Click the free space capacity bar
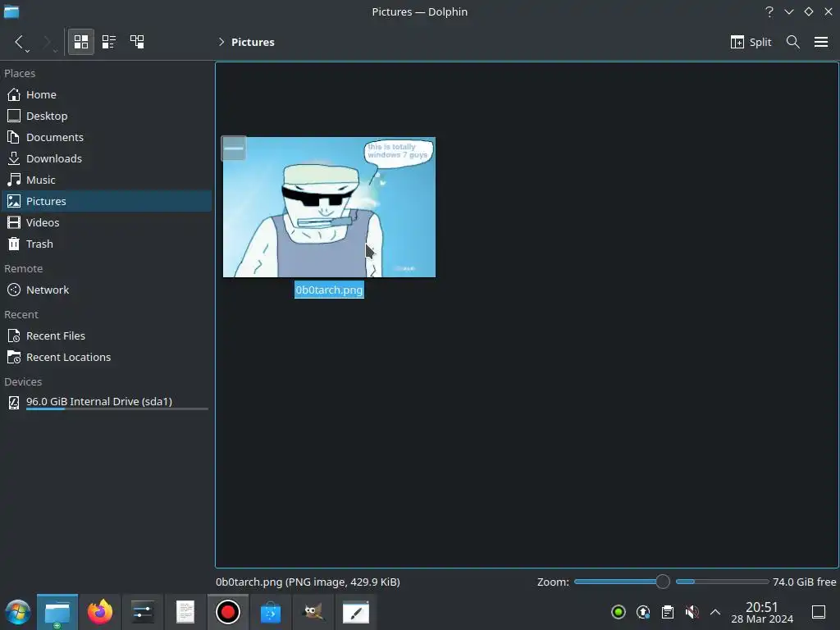The width and height of the screenshot is (840, 630). coord(722,582)
